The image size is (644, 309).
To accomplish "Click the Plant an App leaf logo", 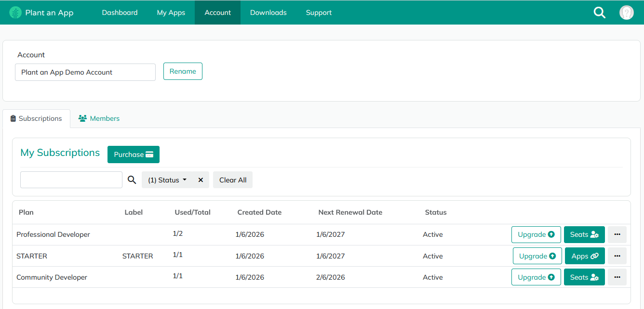I will (15, 12).
